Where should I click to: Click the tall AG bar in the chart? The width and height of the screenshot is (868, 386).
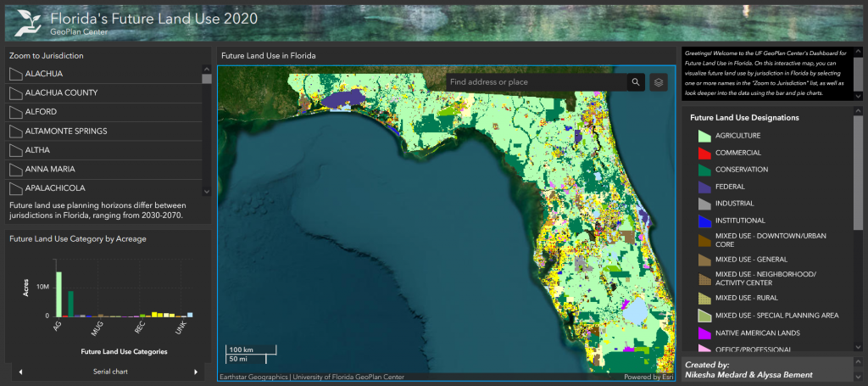pos(58,294)
